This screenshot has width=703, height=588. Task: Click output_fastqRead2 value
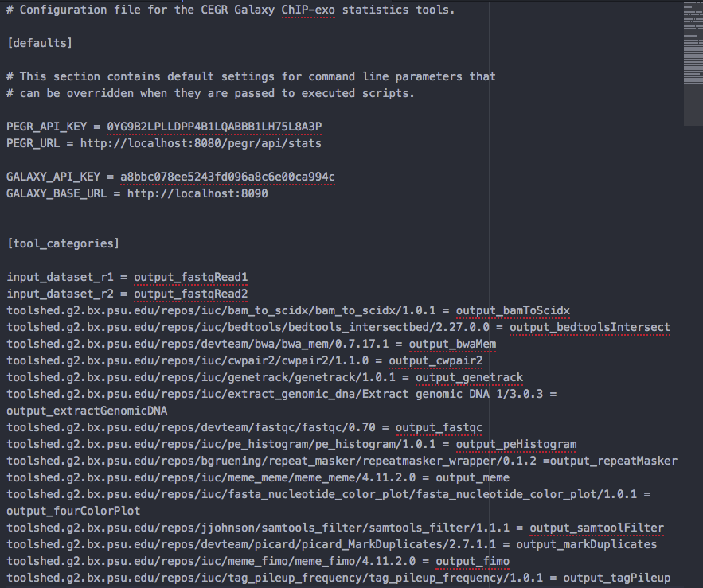coord(191,294)
